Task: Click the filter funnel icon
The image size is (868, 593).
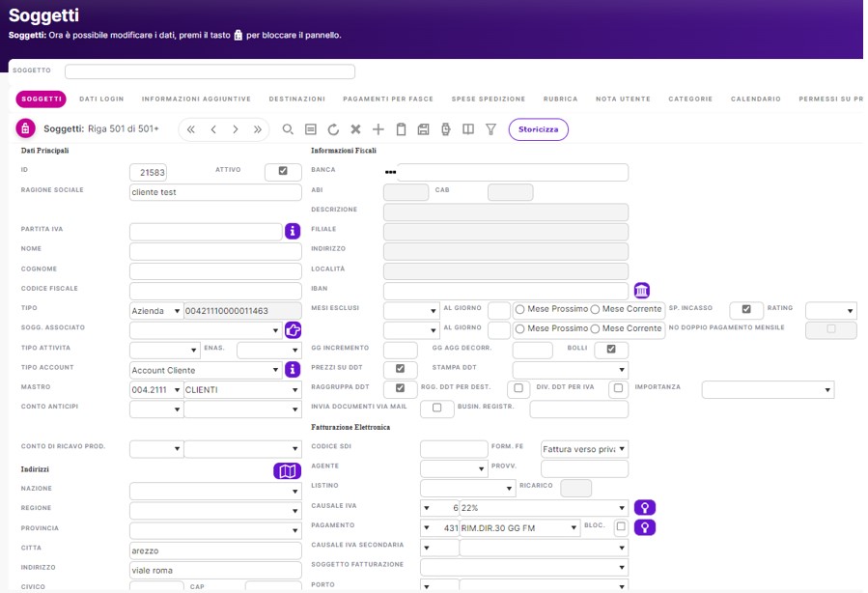Action: pyautogui.click(x=490, y=129)
